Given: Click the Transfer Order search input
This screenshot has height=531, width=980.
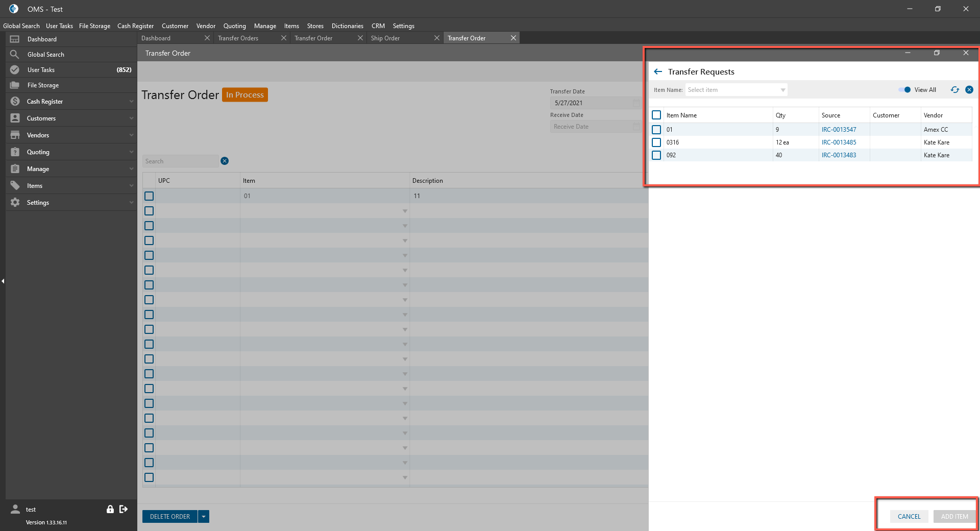Looking at the screenshot, I should [180, 161].
